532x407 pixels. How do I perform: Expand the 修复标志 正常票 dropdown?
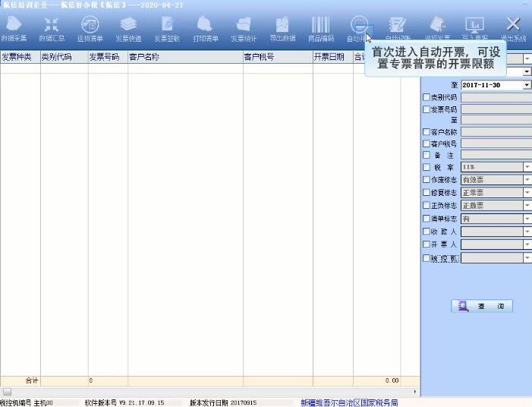point(527,192)
